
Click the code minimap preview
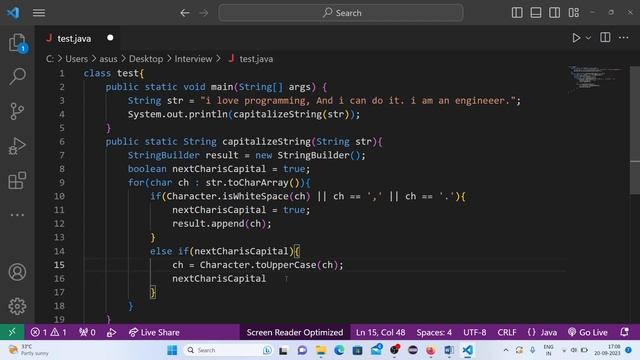tap(595, 79)
